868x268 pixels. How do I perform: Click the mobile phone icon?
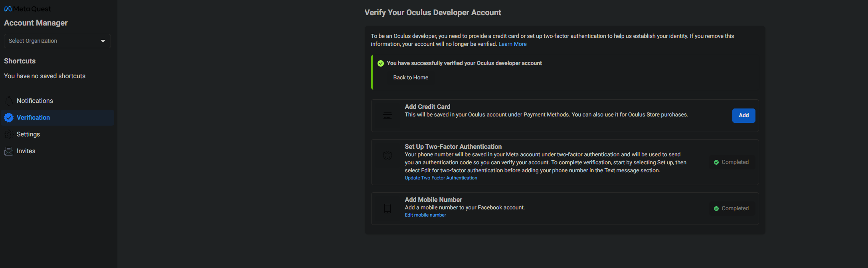click(388, 209)
